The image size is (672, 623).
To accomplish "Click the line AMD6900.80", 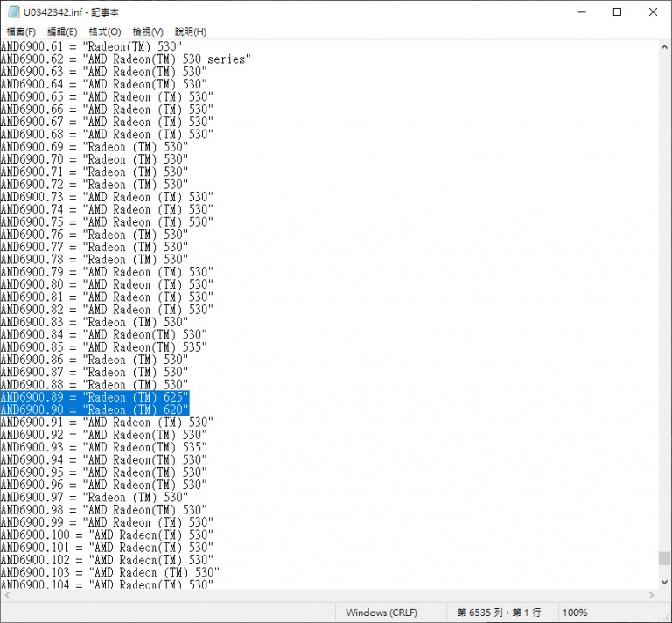I will (x=107, y=284).
